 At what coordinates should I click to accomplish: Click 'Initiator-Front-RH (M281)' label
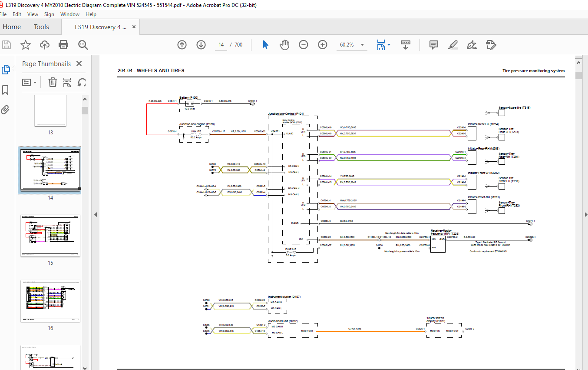(x=484, y=197)
